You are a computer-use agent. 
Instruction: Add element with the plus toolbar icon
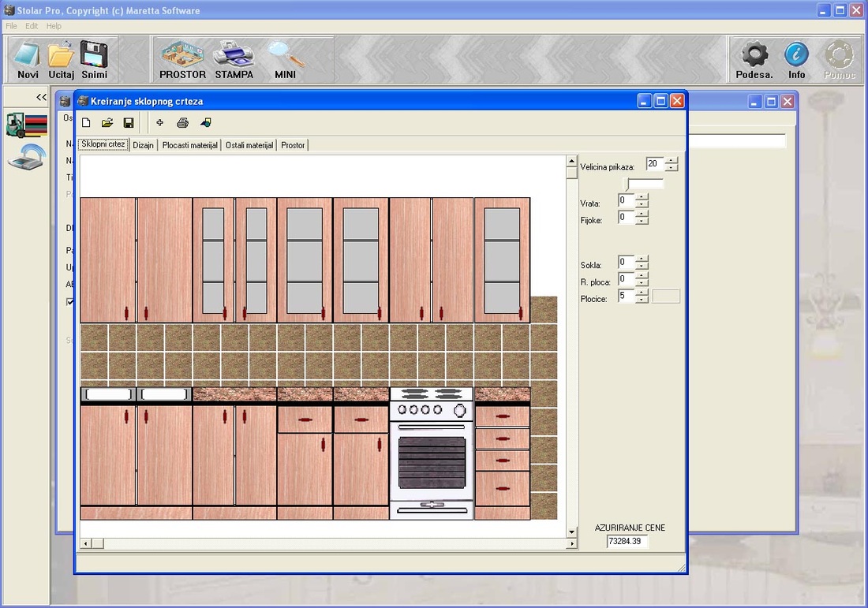coord(160,123)
